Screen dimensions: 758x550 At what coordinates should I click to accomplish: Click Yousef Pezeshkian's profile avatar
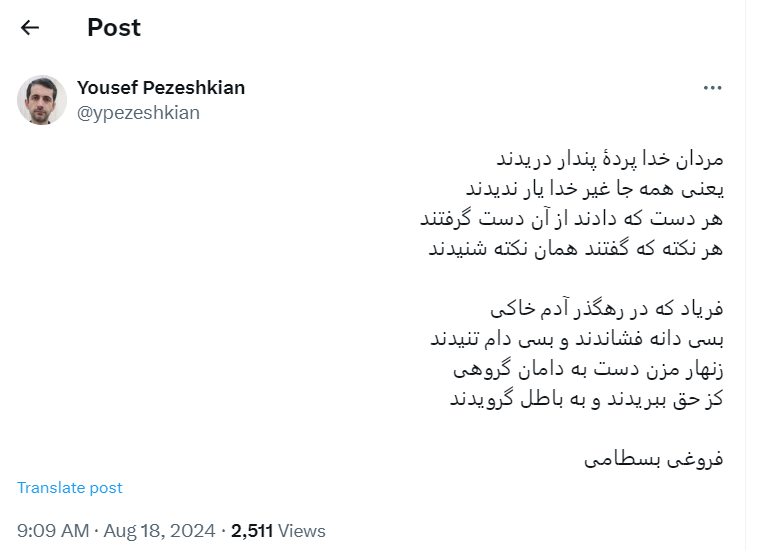42,100
